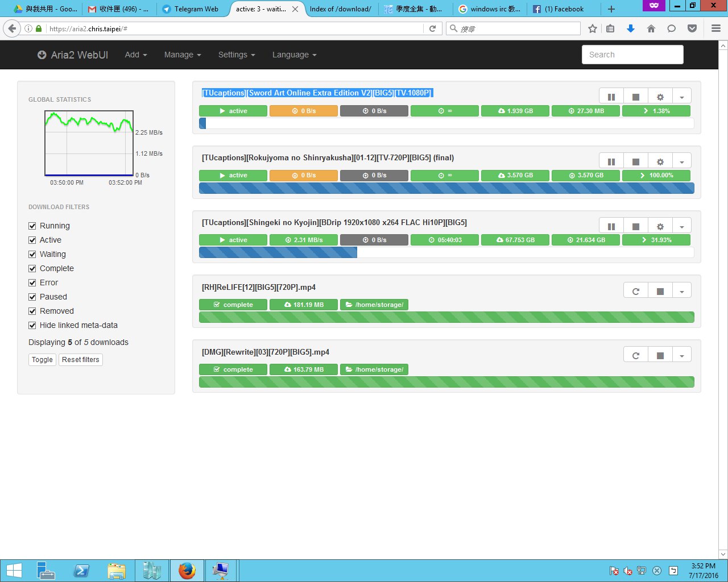
Task: Restart the ReLIFE completed download
Action: pos(636,292)
